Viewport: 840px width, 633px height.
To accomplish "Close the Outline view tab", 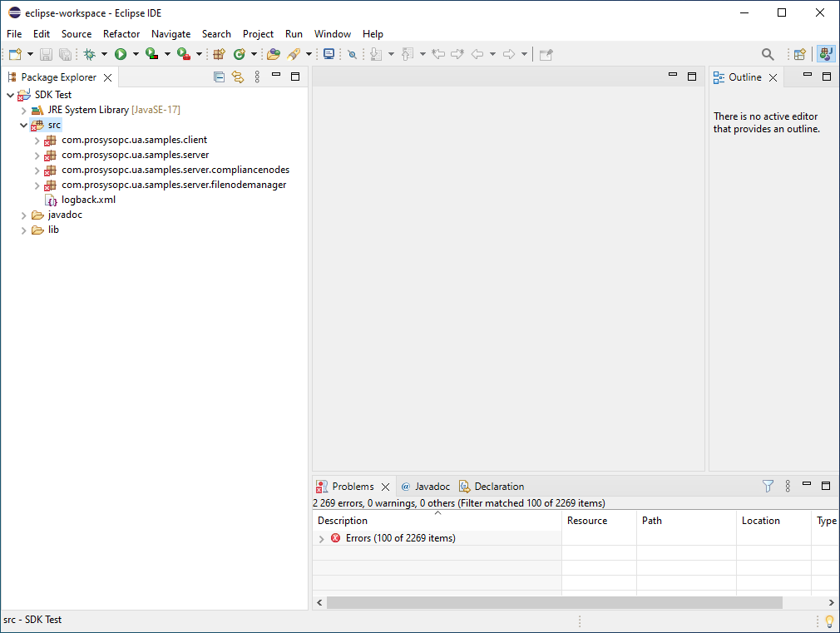I will click(773, 77).
